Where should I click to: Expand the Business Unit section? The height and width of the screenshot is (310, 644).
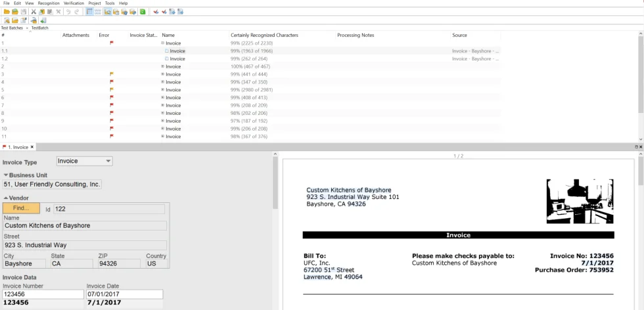coord(6,175)
